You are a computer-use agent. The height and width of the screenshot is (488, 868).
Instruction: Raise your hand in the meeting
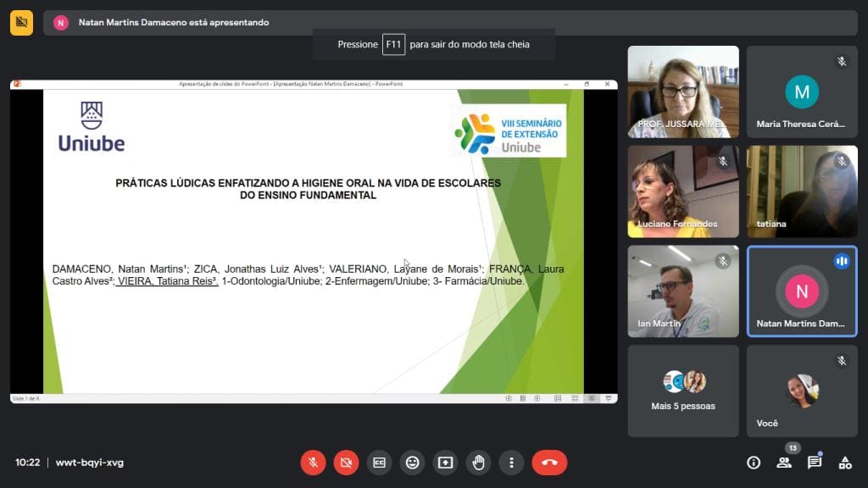pyautogui.click(x=479, y=463)
